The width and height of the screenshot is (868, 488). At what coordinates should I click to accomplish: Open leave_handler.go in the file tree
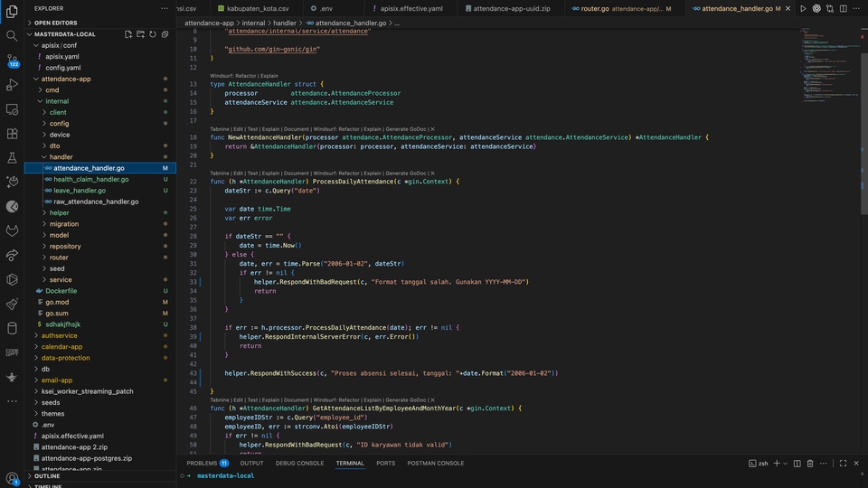pyautogui.click(x=80, y=191)
